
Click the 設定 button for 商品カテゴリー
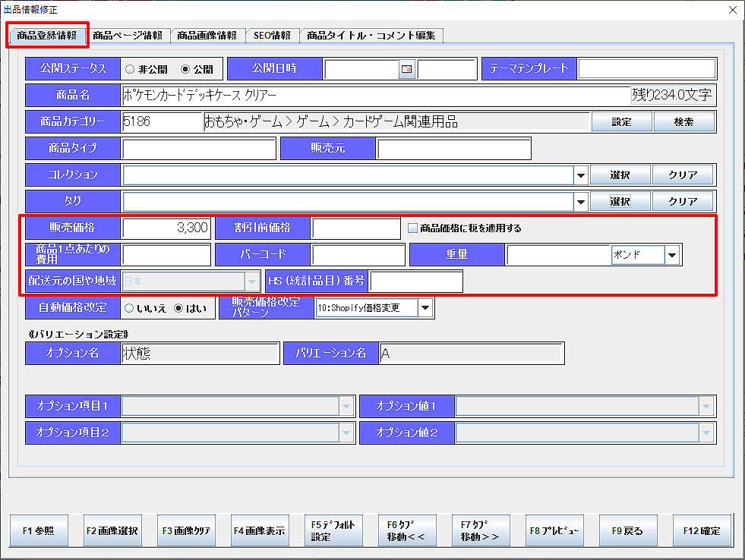click(x=620, y=122)
